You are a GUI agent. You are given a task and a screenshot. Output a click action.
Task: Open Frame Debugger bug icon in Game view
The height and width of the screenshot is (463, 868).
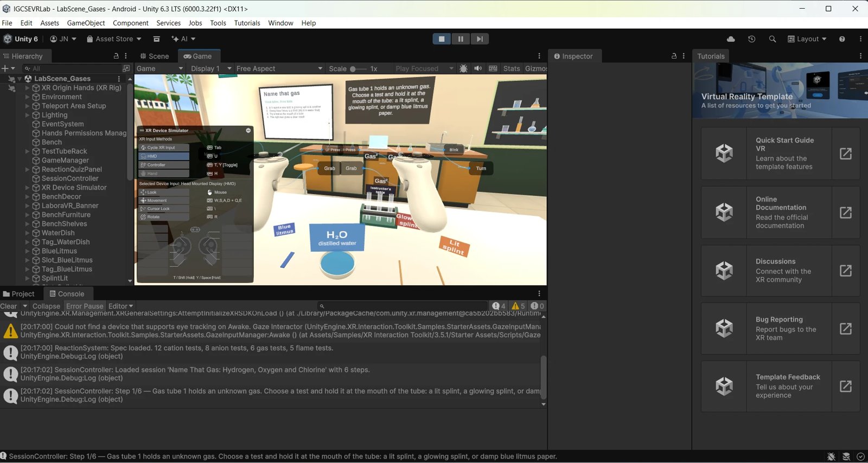point(463,68)
